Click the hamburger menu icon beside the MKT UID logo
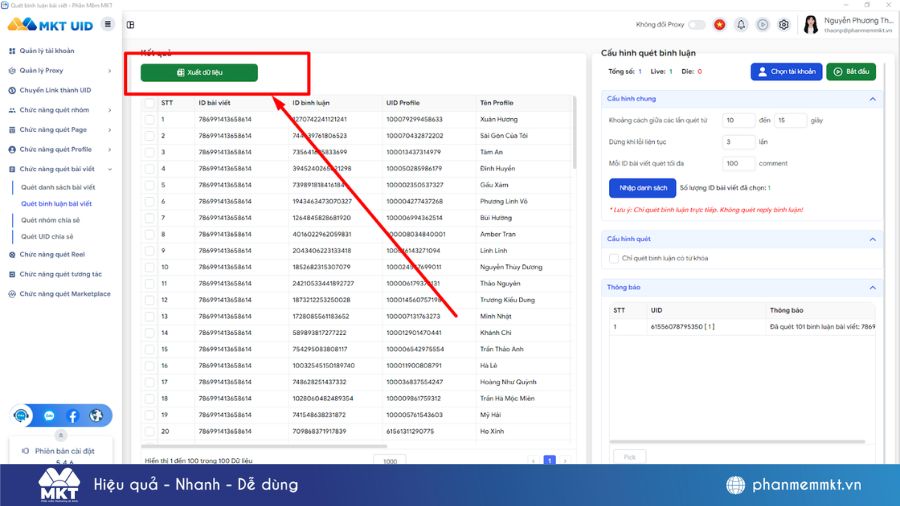Viewport: 900px width, 506px height. tap(107, 24)
